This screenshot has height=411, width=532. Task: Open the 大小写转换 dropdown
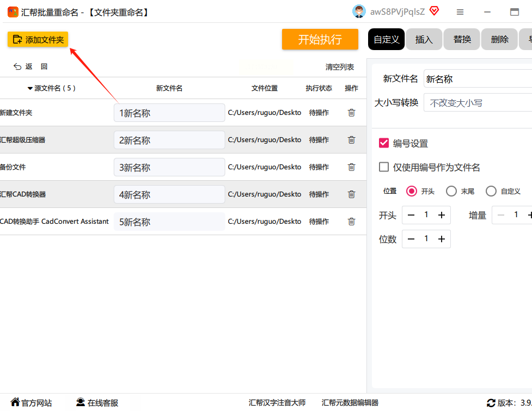[478, 102]
